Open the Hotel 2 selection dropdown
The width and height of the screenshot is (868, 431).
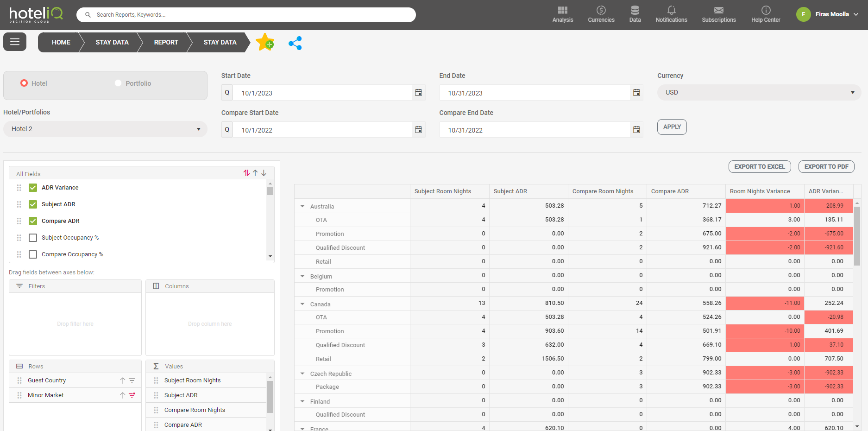point(105,129)
